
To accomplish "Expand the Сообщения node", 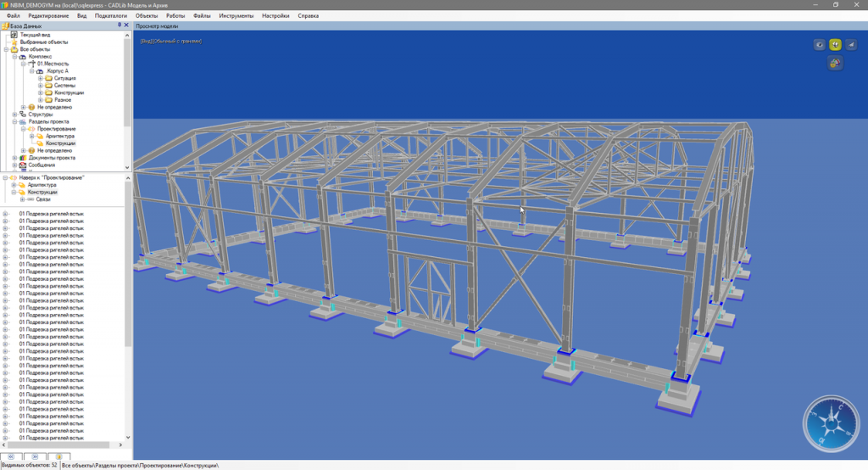I will pyautogui.click(x=15, y=165).
